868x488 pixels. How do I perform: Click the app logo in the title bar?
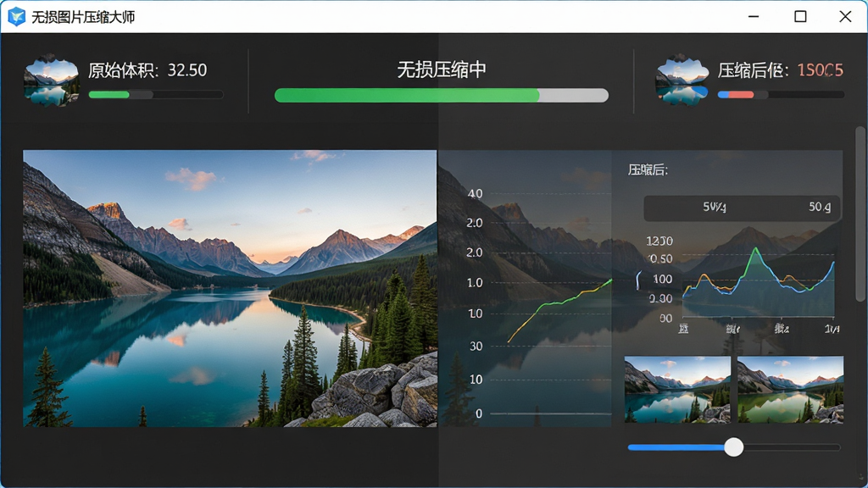pyautogui.click(x=17, y=17)
